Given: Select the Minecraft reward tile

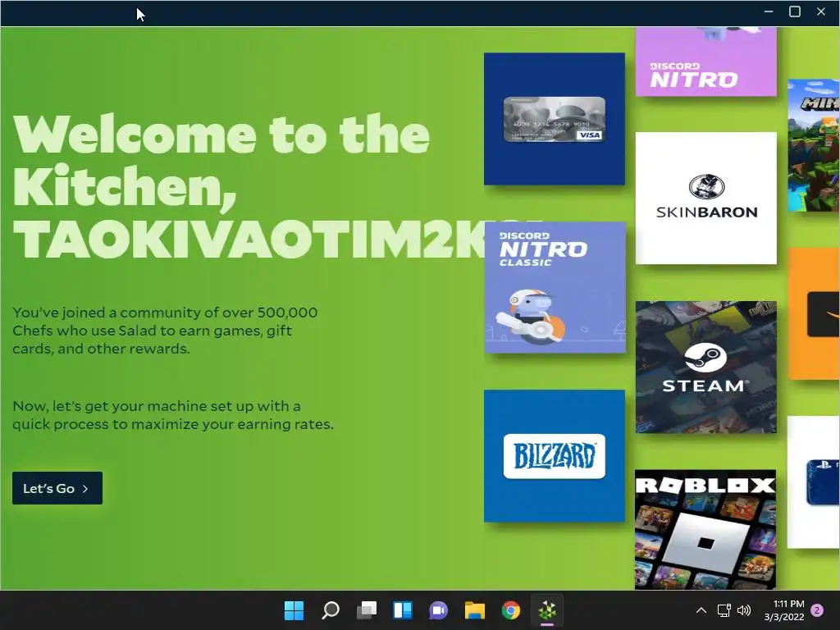Looking at the screenshot, I should point(814,145).
